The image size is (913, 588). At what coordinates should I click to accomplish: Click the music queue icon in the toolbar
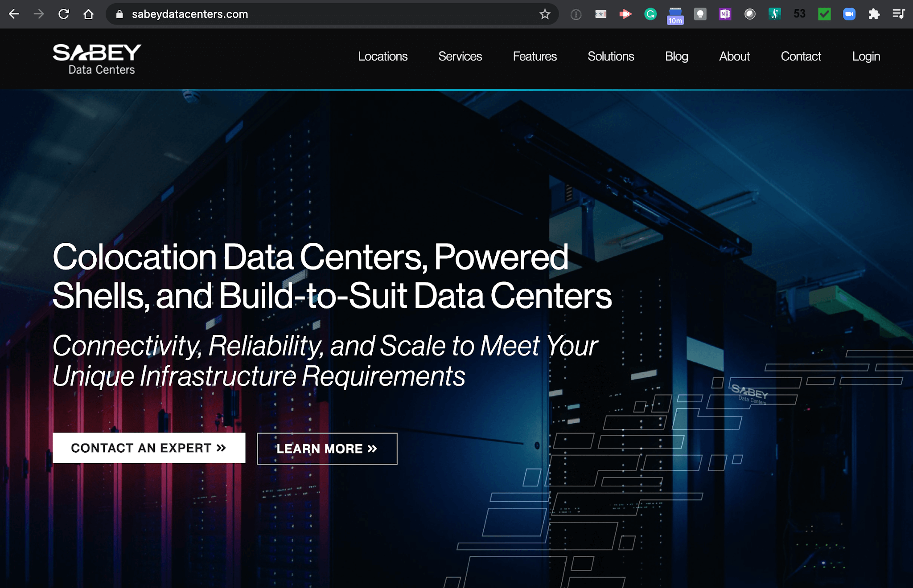tap(899, 14)
